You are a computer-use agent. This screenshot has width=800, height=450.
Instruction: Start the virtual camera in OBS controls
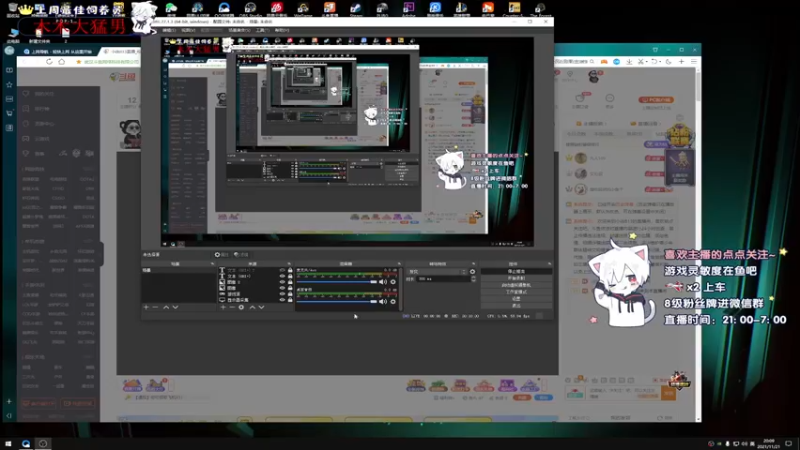pyautogui.click(x=516, y=285)
